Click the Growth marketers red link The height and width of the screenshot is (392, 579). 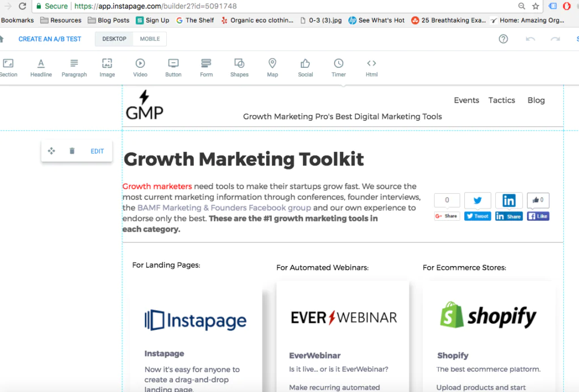(x=157, y=186)
